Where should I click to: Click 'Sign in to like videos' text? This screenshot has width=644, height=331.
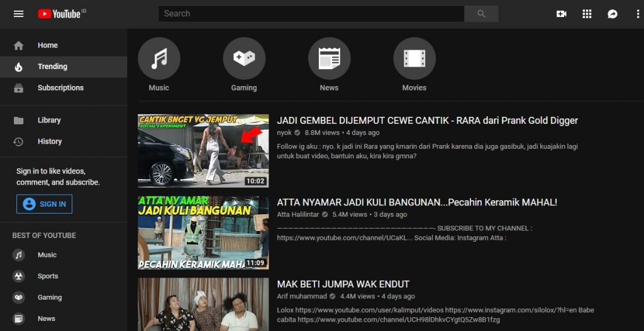coord(58,176)
